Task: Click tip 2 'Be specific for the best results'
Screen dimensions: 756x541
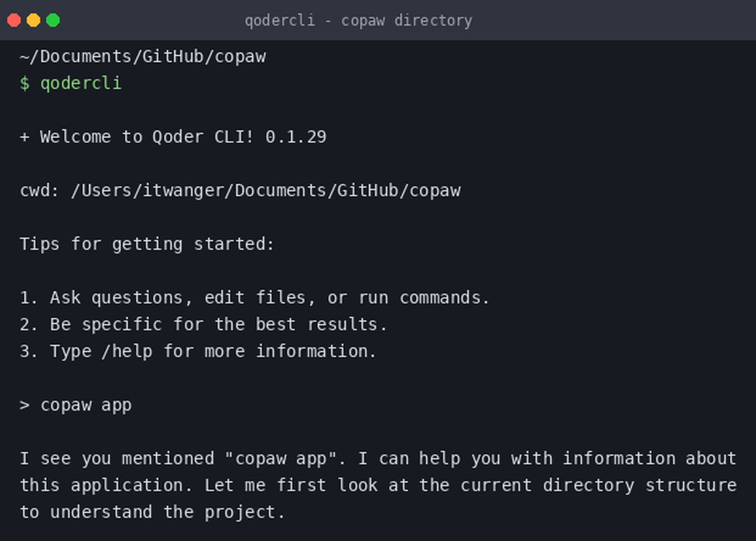Action: tap(219, 325)
